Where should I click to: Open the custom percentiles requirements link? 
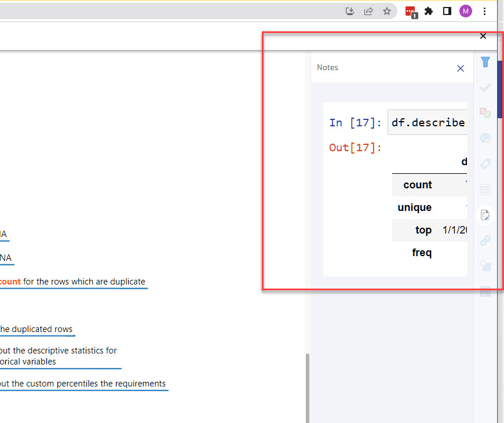83,384
